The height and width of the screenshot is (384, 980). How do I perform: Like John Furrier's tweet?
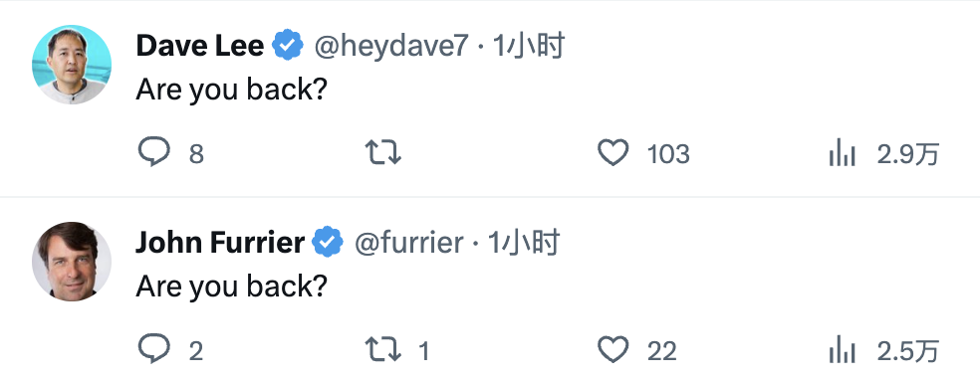click(x=613, y=349)
